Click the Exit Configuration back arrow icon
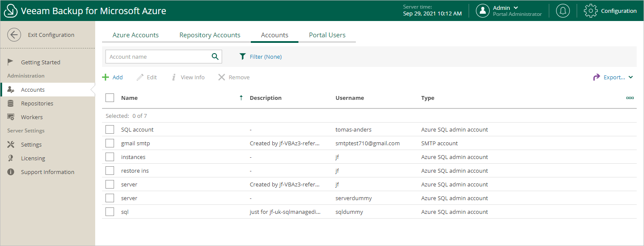 [14, 35]
